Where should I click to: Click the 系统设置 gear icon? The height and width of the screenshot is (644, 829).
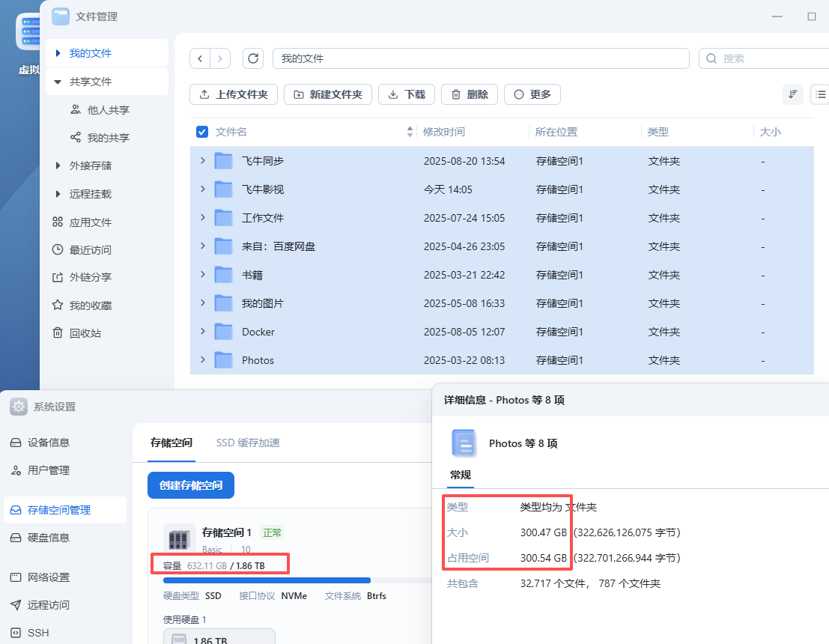coord(19,407)
